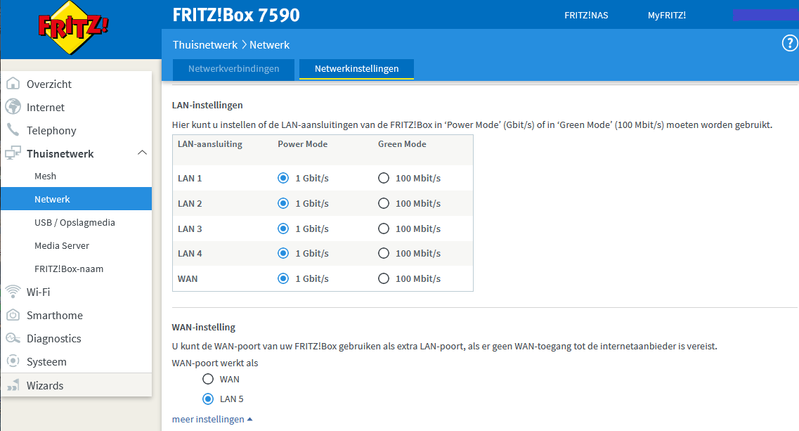799x431 pixels.
Task: Collapse meer instellingen section
Action: click(212, 419)
